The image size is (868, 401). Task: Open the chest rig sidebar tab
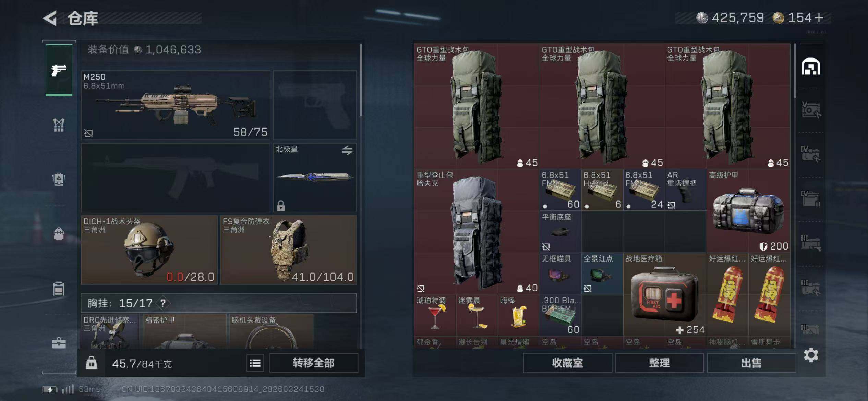[59, 125]
